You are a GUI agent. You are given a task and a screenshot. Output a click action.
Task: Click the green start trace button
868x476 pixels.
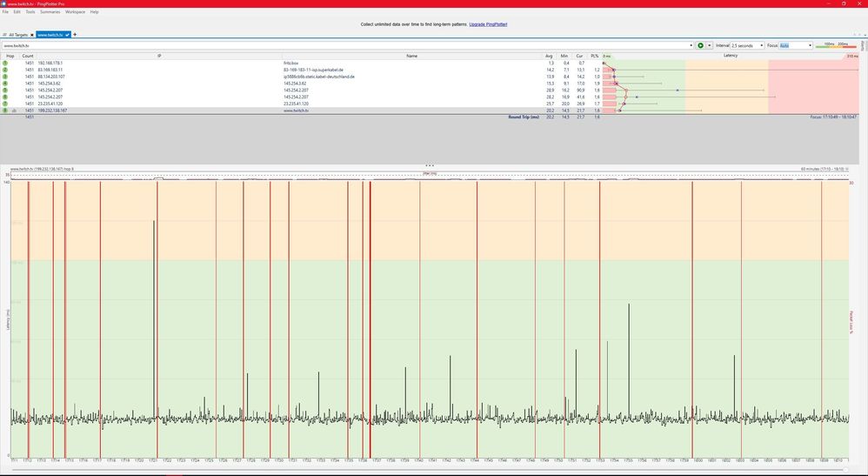pyautogui.click(x=701, y=45)
